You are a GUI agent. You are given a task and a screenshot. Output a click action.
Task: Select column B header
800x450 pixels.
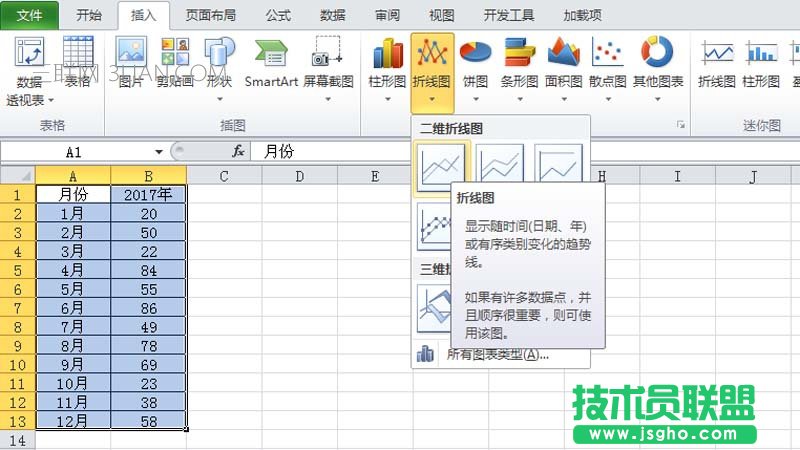coord(148,176)
